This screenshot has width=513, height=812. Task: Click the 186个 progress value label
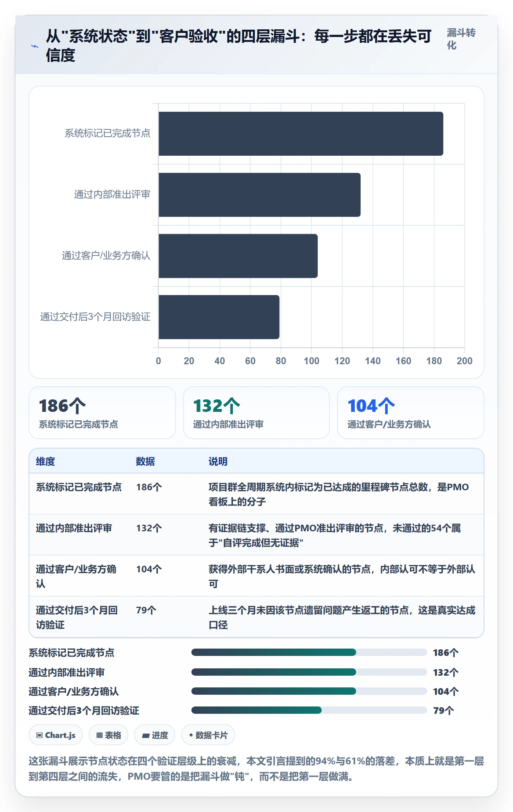coord(446,653)
